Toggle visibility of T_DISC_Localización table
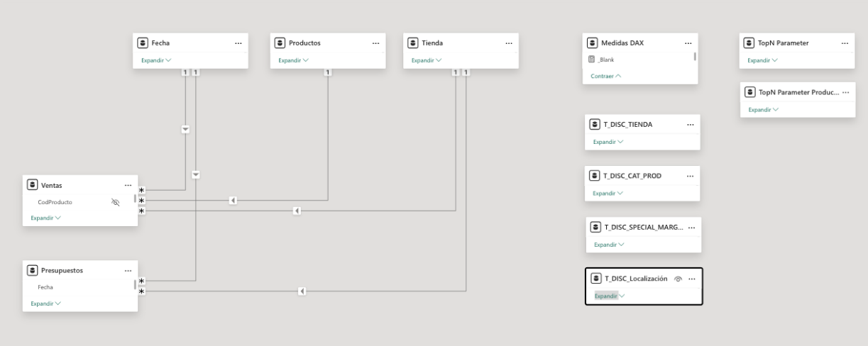 (x=679, y=279)
